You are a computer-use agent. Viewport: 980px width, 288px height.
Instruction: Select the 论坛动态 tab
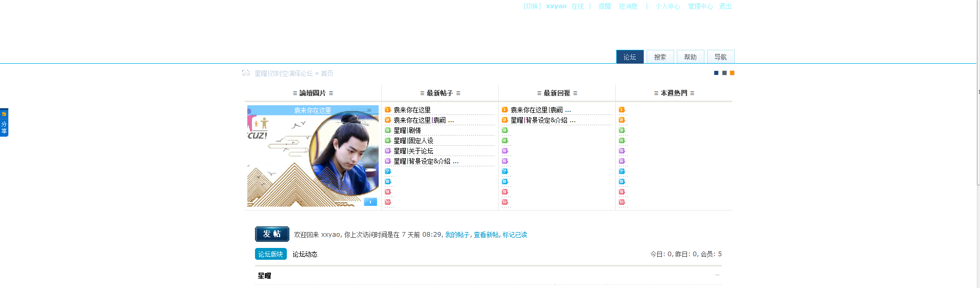(305, 254)
